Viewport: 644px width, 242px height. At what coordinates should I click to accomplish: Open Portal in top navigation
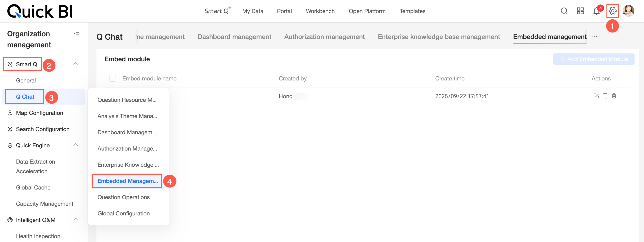(284, 11)
